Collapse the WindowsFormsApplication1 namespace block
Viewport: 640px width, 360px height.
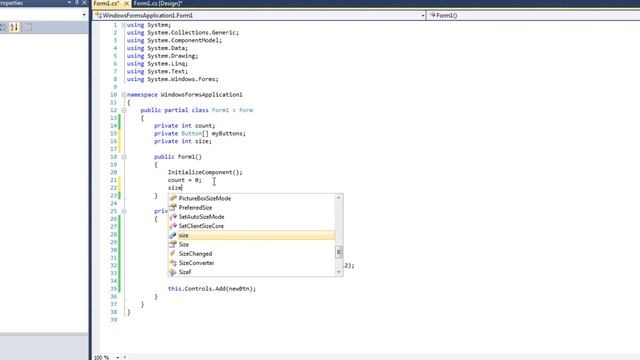pos(124,95)
